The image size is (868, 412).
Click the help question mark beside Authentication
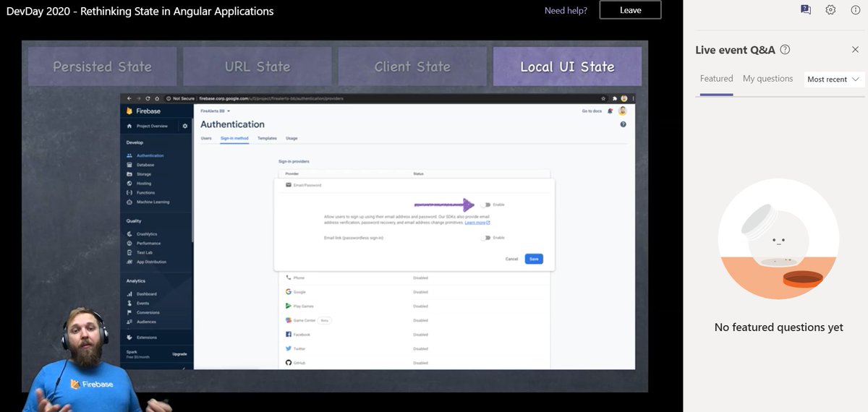click(623, 124)
